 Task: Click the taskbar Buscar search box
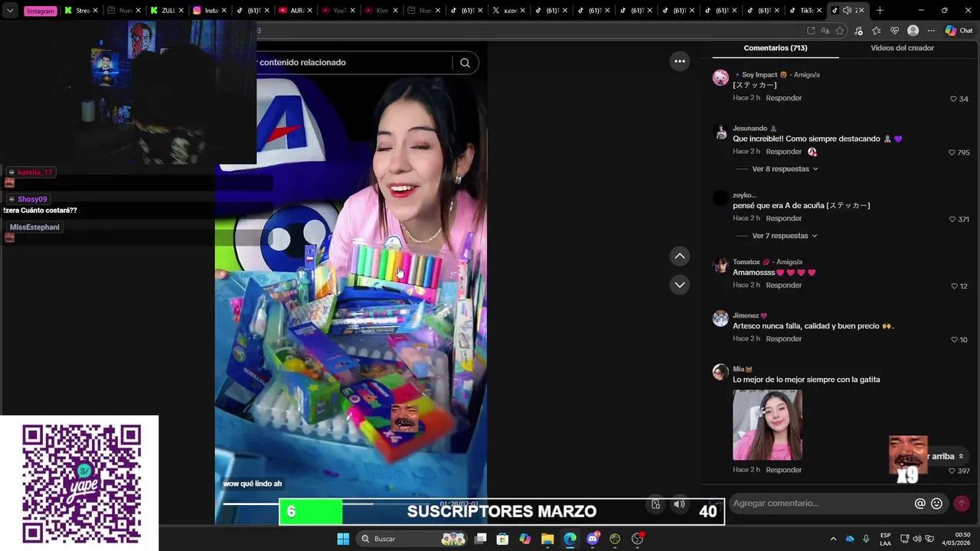click(x=413, y=539)
